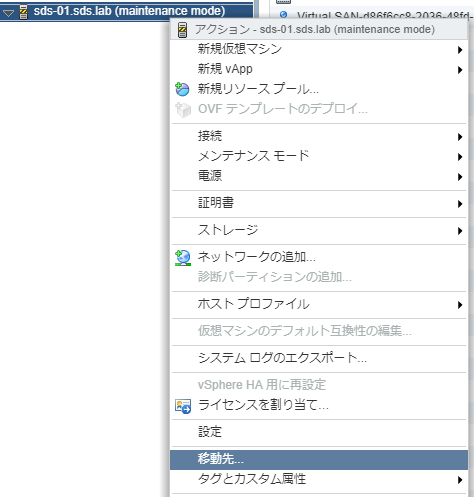This screenshot has height=497, width=474.
Task: Expand arrow for 新規仮想マシン
Action: [x=460, y=50]
